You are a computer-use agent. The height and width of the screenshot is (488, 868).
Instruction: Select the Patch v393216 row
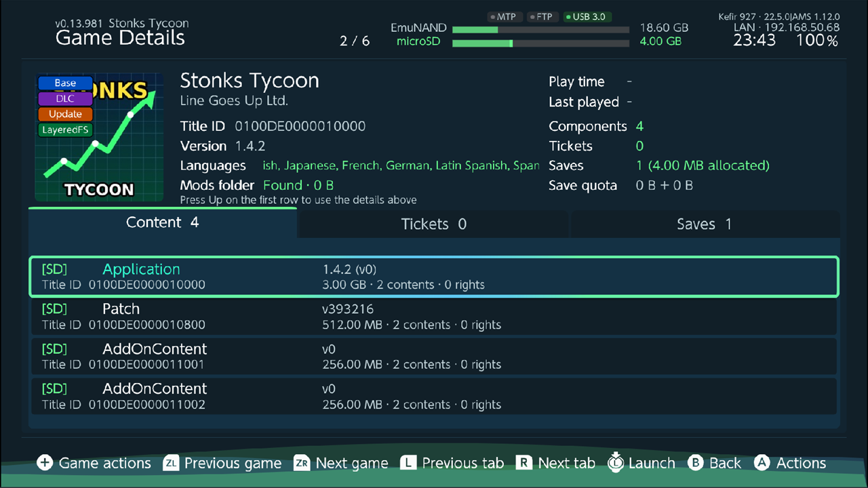(434, 317)
